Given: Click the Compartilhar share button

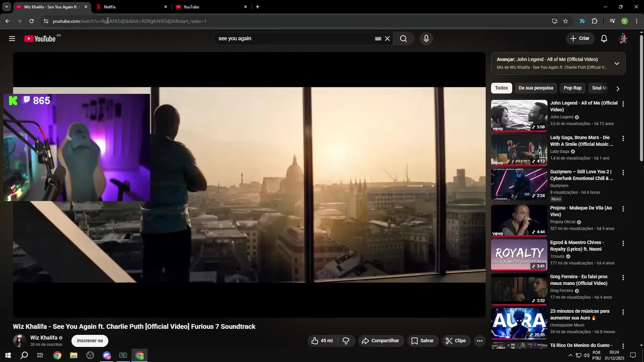Looking at the screenshot, I should 380,341.
